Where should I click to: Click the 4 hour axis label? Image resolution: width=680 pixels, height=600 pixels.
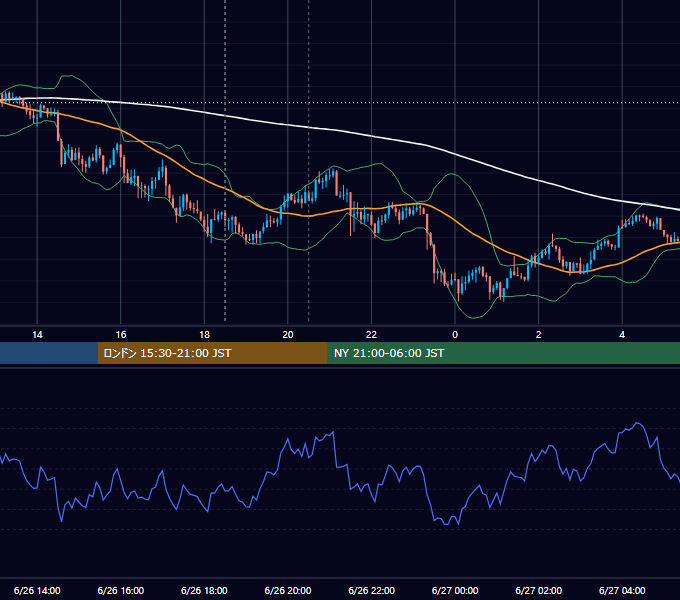[622, 335]
